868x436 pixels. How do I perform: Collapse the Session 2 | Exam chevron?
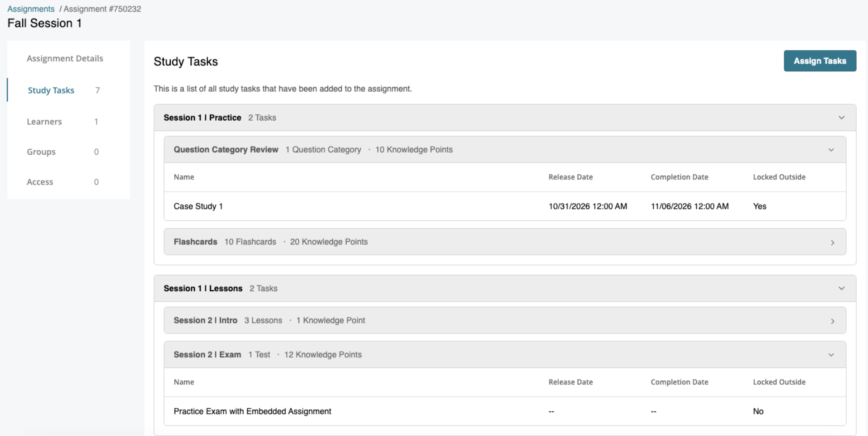[x=831, y=355]
